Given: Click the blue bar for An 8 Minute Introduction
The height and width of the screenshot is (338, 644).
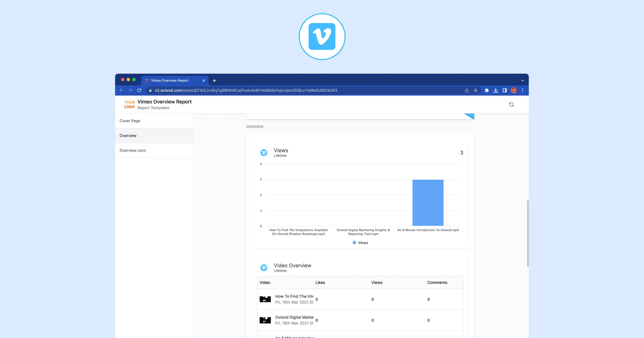Looking at the screenshot, I should tap(428, 203).
